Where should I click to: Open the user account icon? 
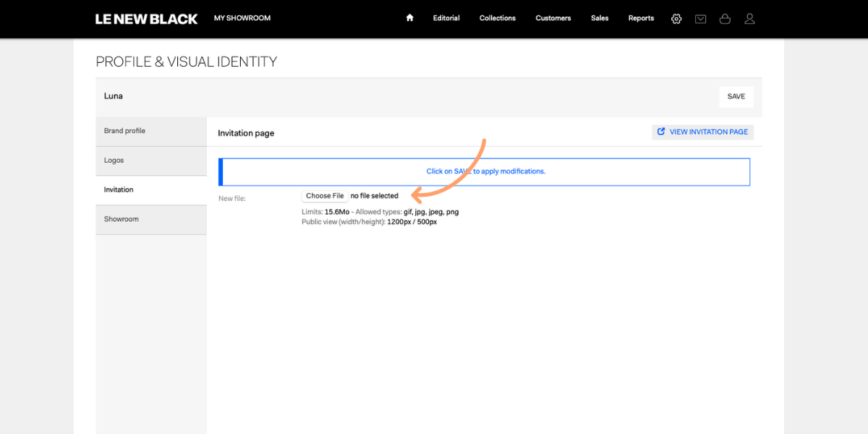tap(749, 19)
